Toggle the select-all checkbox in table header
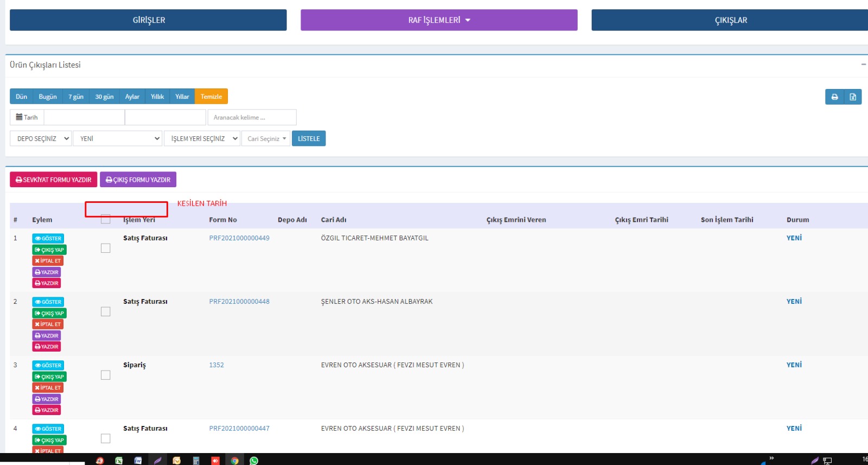Viewport: 868px width, 465px height. [106, 219]
